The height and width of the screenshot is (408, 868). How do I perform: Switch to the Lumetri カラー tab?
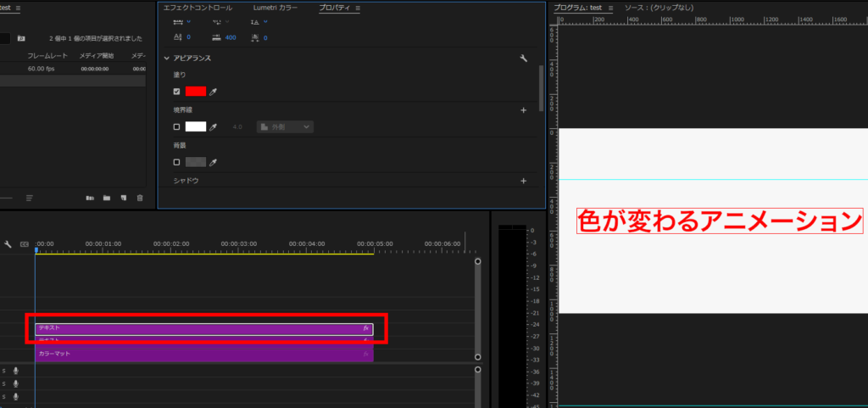275,8
